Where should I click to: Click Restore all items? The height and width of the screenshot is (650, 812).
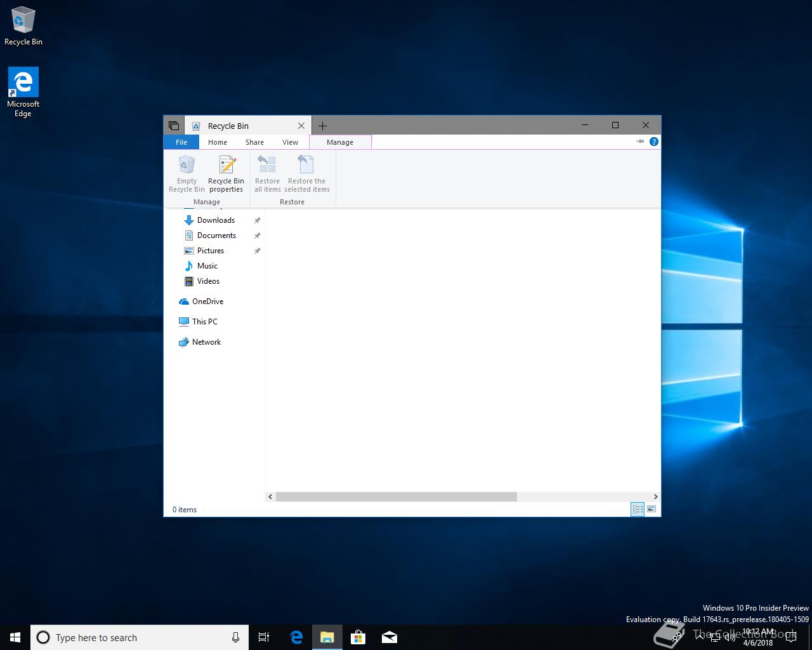(x=267, y=174)
